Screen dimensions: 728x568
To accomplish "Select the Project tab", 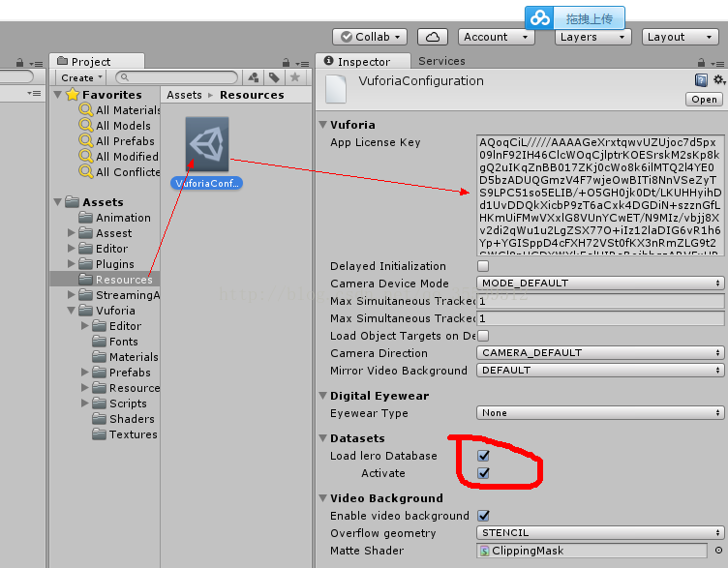I will 97,61.
